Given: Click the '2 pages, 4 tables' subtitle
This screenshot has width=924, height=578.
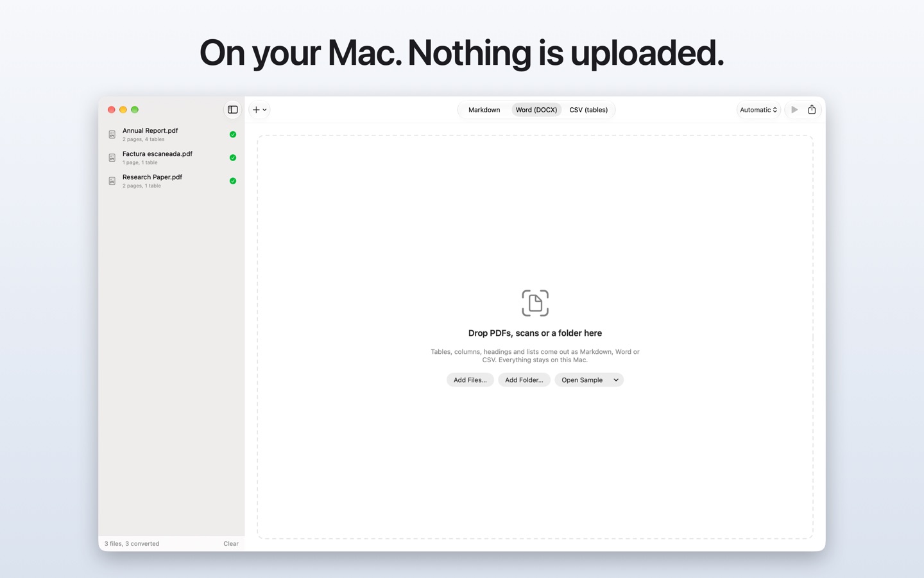Looking at the screenshot, I should [144, 139].
